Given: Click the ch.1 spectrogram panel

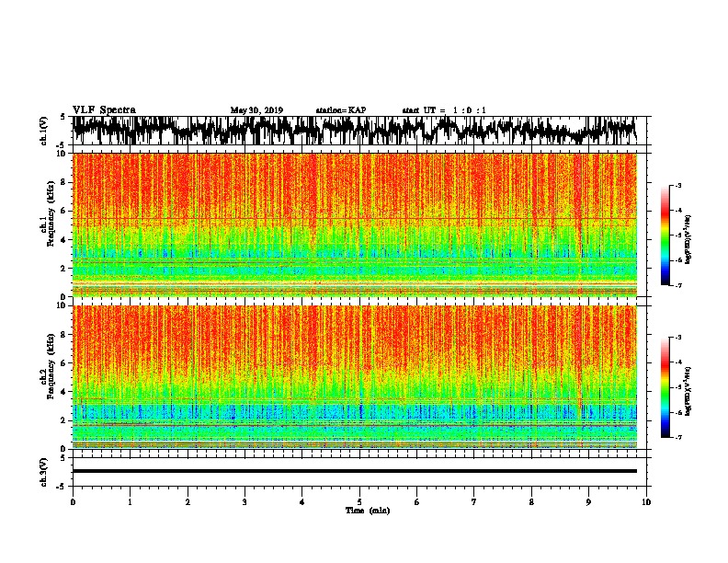Looking at the screenshot, I should [x=355, y=224].
